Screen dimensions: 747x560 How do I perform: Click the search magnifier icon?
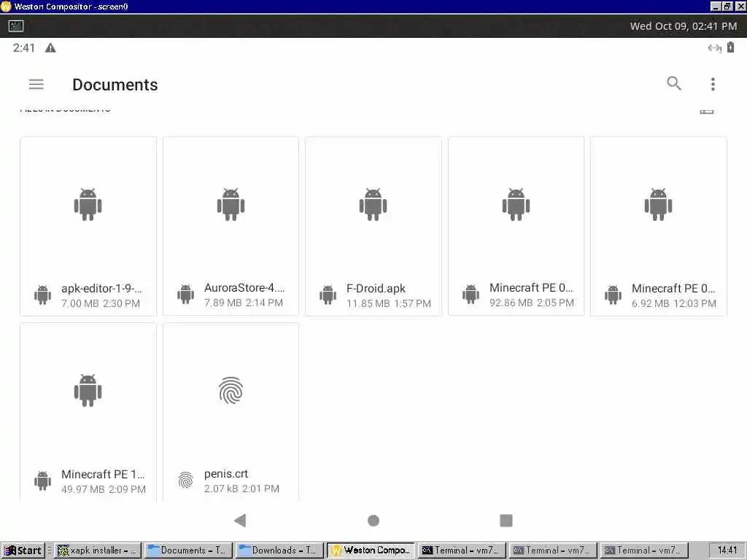(x=673, y=83)
